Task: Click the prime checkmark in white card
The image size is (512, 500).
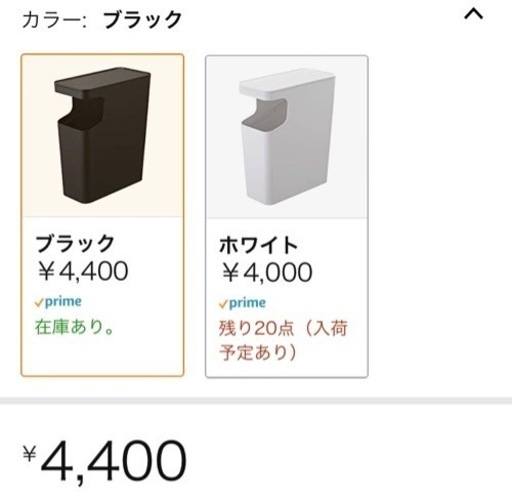Action: click(x=223, y=304)
